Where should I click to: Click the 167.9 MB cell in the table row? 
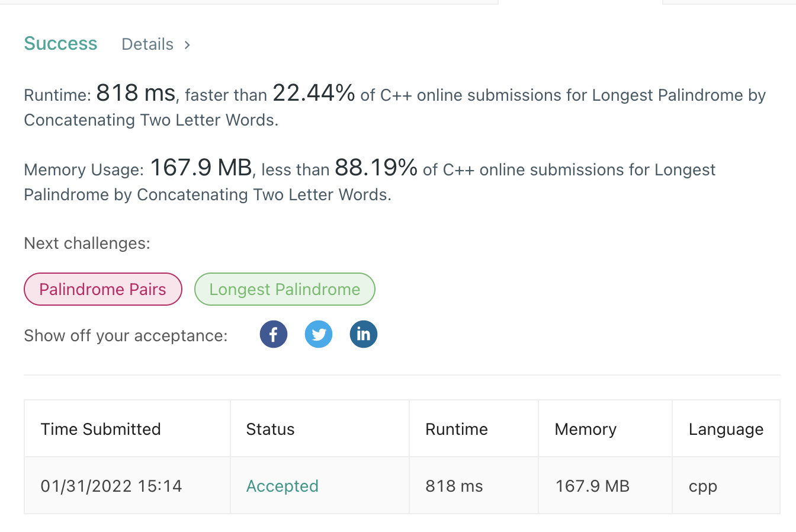(x=592, y=486)
